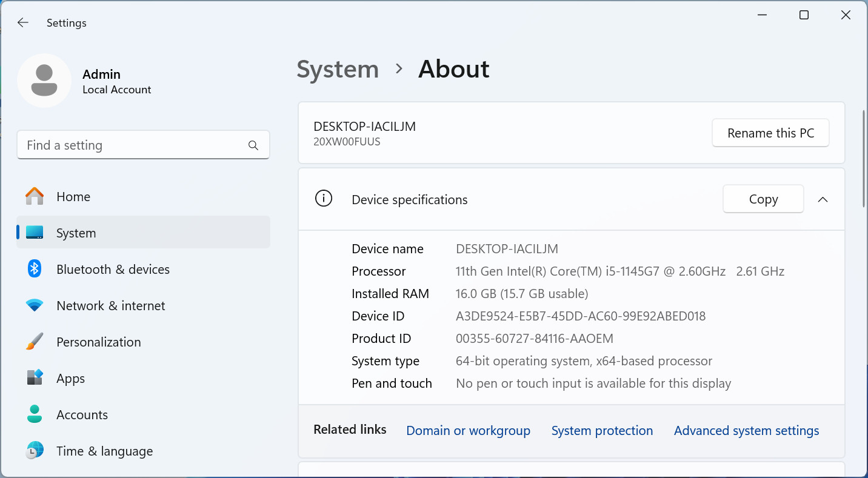Collapse the Device specifications section
The height and width of the screenshot is (478, 868).
[x=823, y=199]
